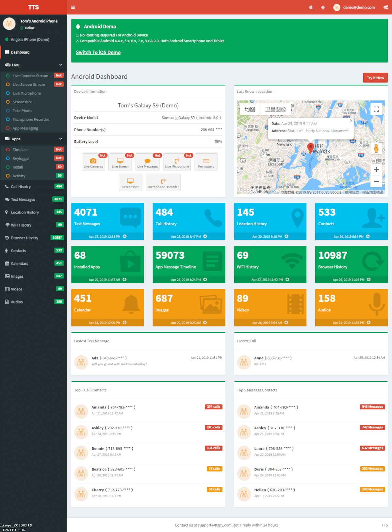Click the Keyloggers tile in Device Information
392x532 pixels.
point(206,162)
